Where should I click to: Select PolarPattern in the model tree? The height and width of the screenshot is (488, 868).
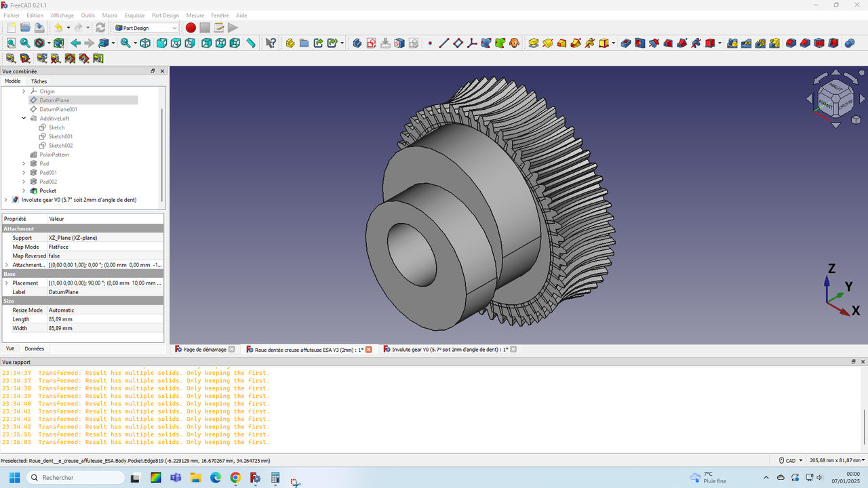54,155
